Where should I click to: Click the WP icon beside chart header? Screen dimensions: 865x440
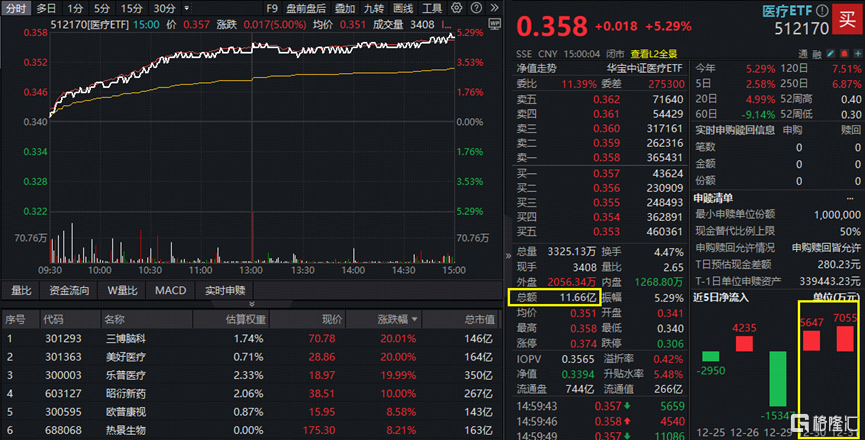coord(494,24)
